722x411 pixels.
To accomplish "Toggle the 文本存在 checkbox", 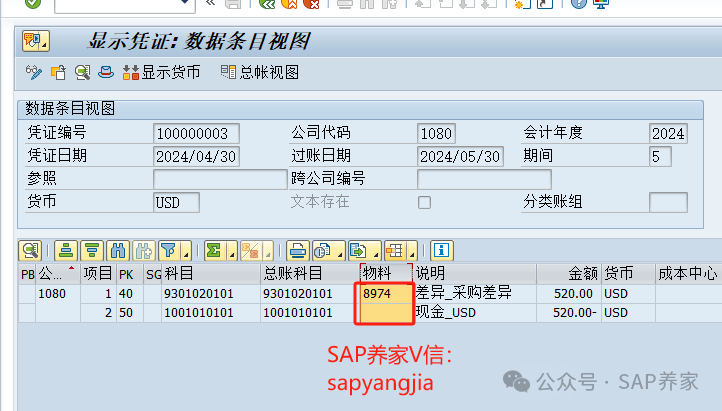I will pyautogui.click(x=425, y=203).
